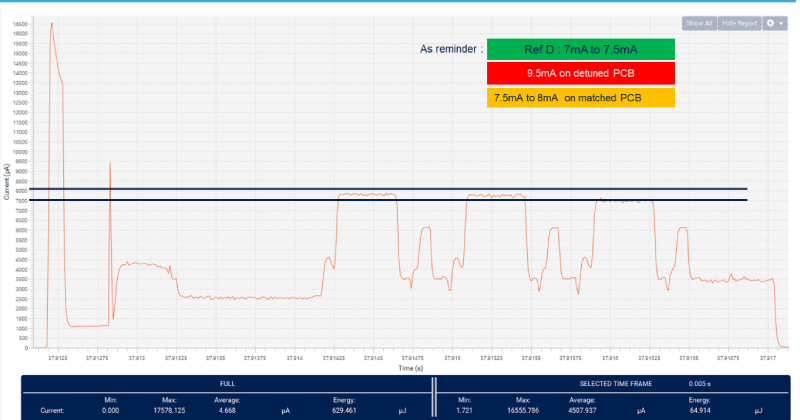This screenshot has width=800, height=420.
Task: Click the tallest initial current peak
Action: [52, 25]
